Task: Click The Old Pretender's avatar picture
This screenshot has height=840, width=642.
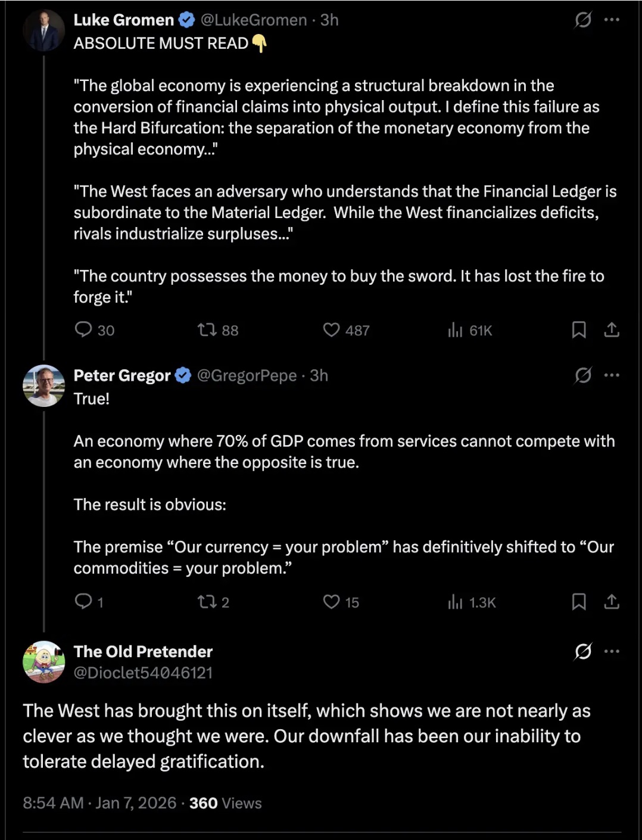Action: point(43,662)
